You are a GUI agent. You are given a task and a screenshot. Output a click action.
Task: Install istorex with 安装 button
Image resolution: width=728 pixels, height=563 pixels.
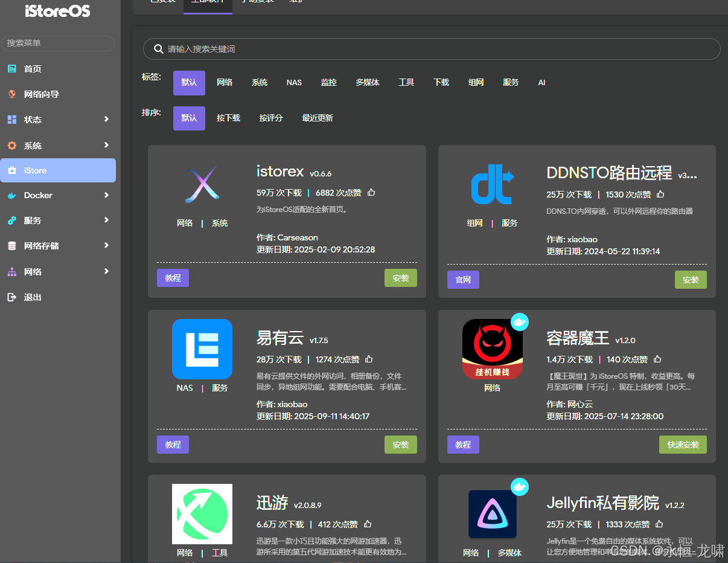point(401,278)
